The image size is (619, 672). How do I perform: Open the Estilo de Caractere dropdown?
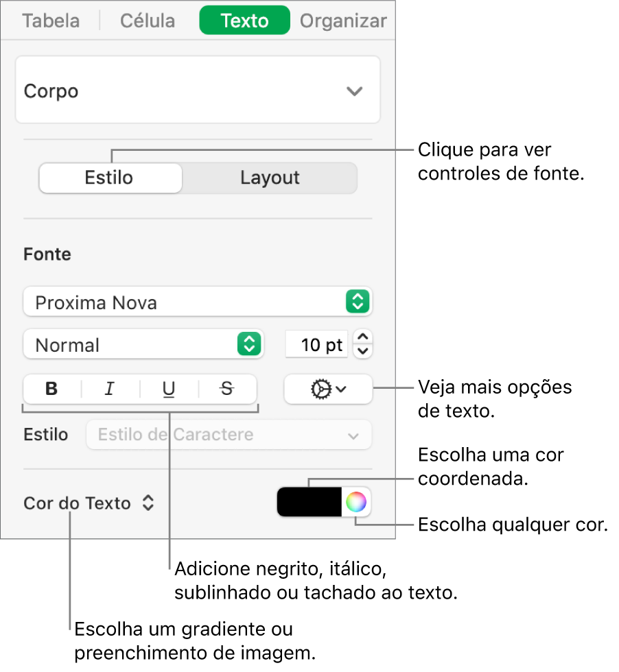click(229, 435)
